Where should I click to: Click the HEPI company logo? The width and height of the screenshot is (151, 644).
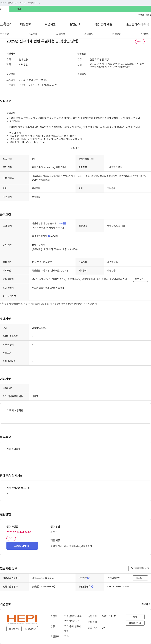pos(22,619)
